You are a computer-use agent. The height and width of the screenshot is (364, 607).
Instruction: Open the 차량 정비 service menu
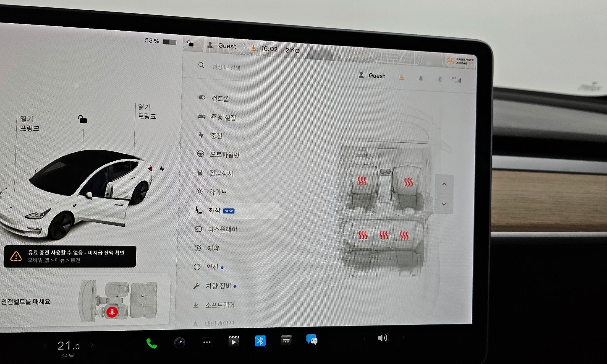point(214,286)
